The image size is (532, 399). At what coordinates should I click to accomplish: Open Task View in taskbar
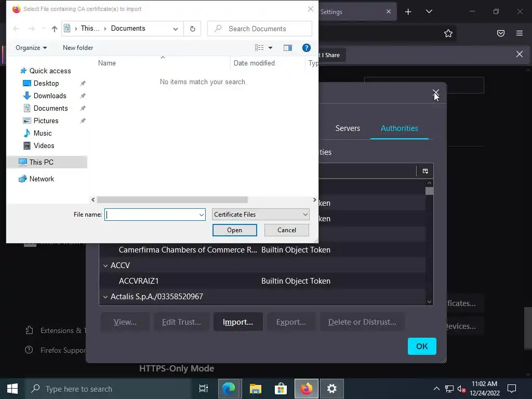click(x=203, y=389)
